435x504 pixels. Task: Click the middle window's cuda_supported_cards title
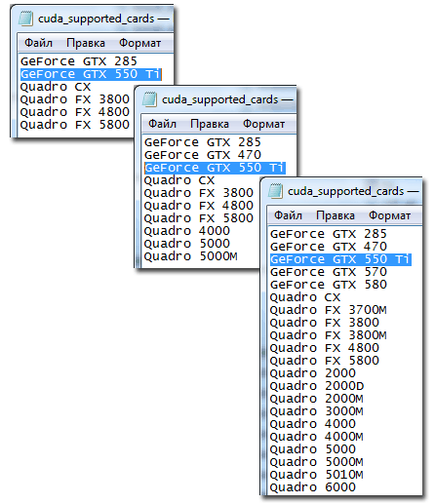click(220, 99)
